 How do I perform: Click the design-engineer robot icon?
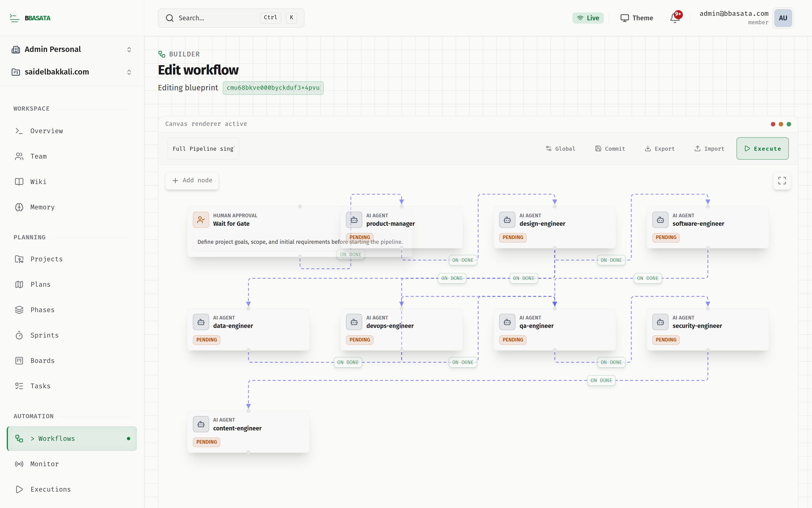coord(507,220)
